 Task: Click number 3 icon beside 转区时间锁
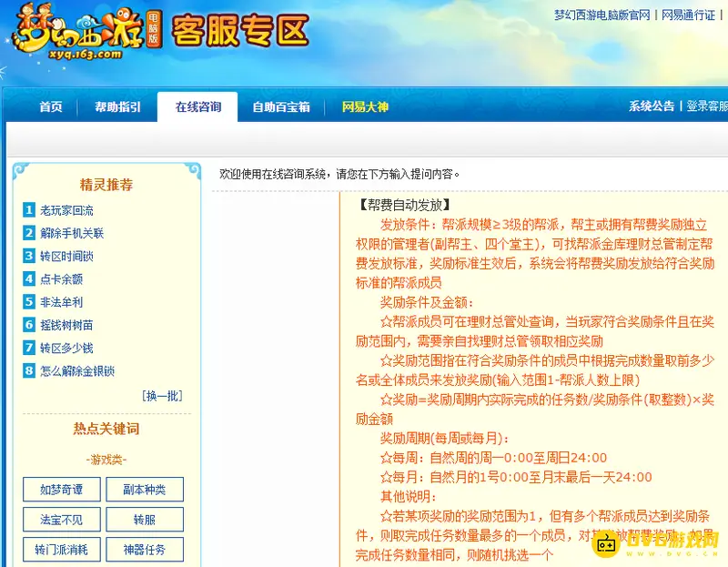tap(29, 256)
